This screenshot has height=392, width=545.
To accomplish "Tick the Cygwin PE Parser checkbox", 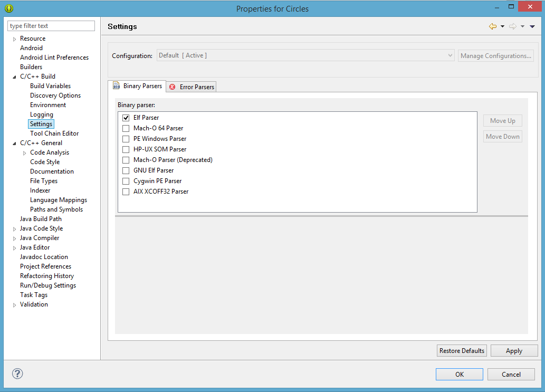I will (x=126, y=181).
